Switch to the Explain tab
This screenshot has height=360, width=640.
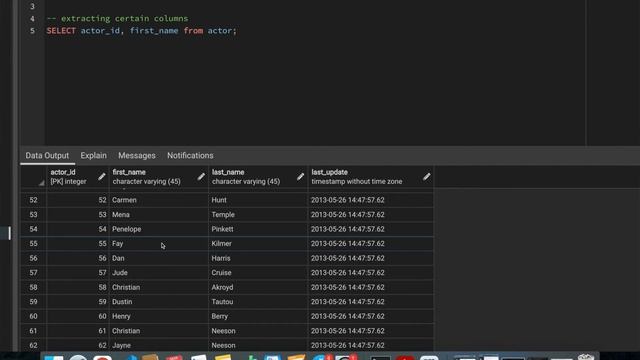(x=93, y=156)
